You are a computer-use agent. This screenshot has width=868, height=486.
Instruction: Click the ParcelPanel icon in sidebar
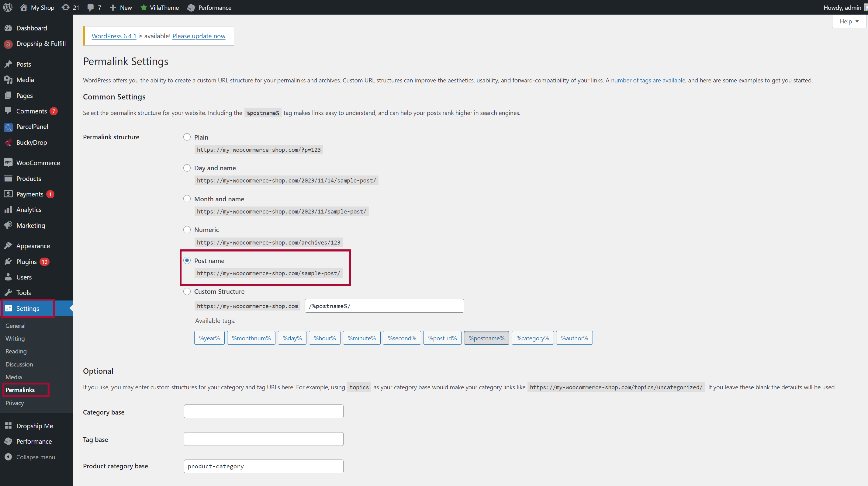(9, 127)
